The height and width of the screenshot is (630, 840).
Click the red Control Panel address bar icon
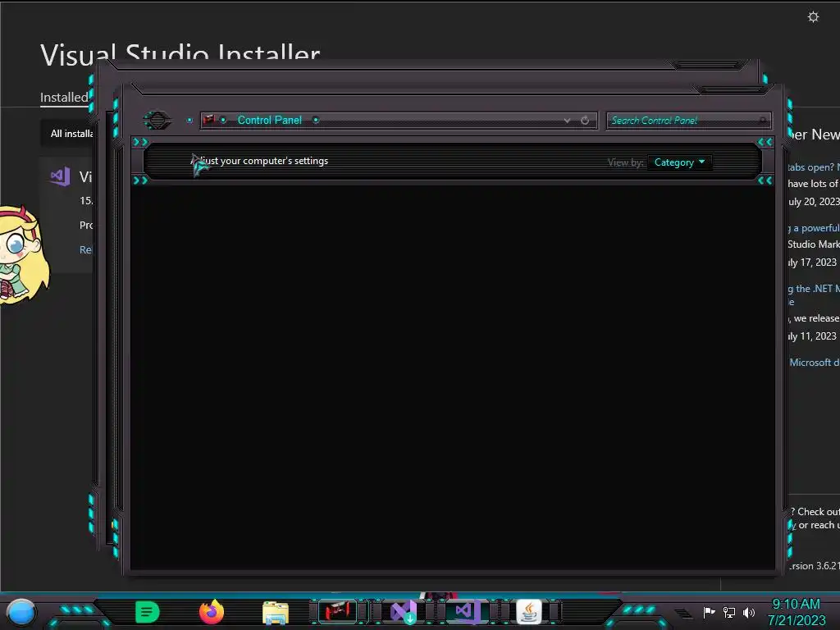[x=209, y=120]
